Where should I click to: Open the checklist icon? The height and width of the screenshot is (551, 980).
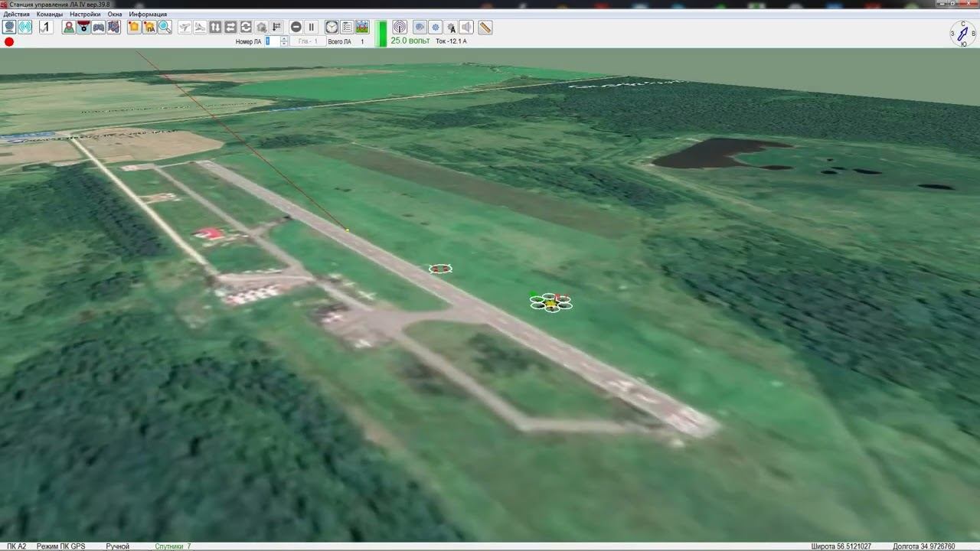[x=347, y=28]
